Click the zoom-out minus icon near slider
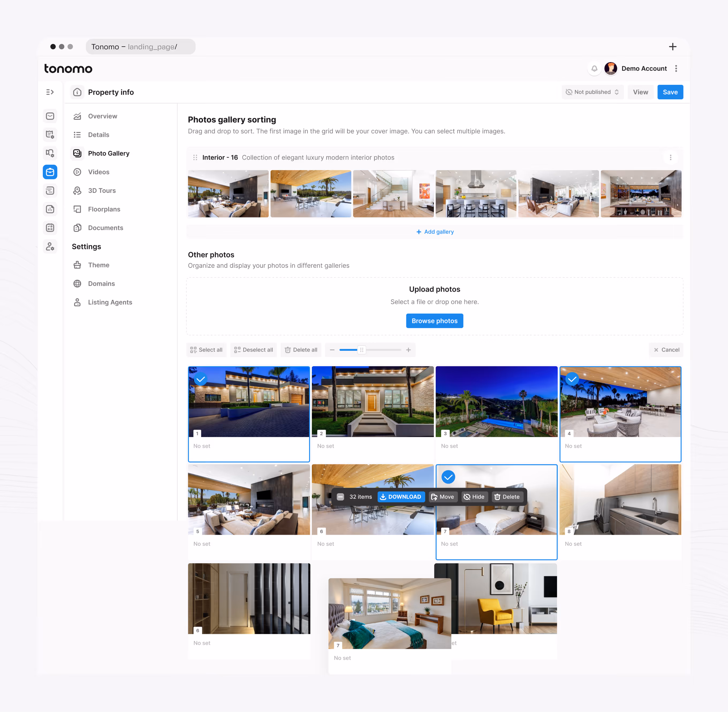The width and height of the screenshot is (728, 712). pos(332,350)
